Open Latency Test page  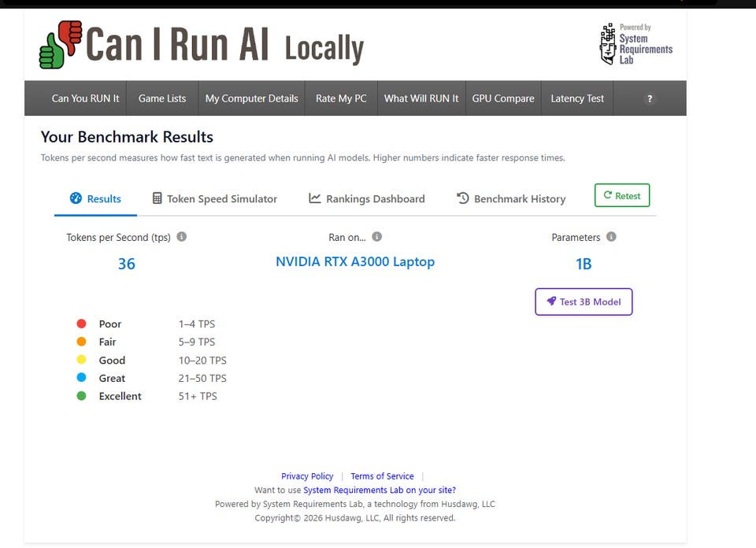point(577,98)
